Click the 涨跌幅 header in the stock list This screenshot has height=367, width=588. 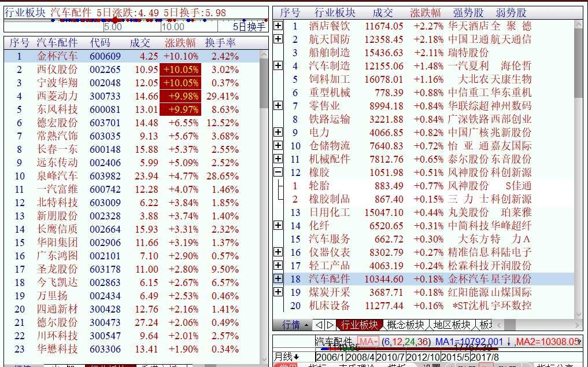pos(180,42)
